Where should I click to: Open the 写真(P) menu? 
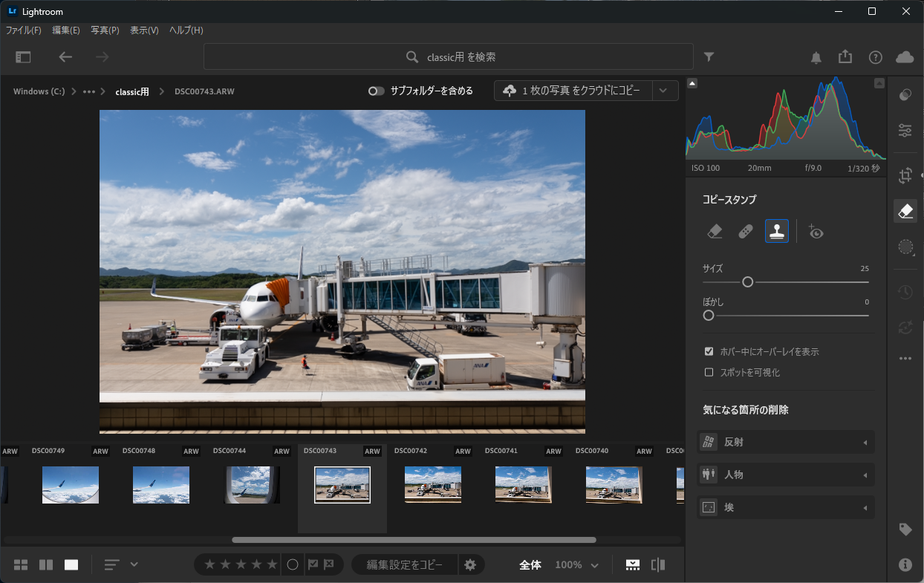pyautogui.click(x=105, y=30)
